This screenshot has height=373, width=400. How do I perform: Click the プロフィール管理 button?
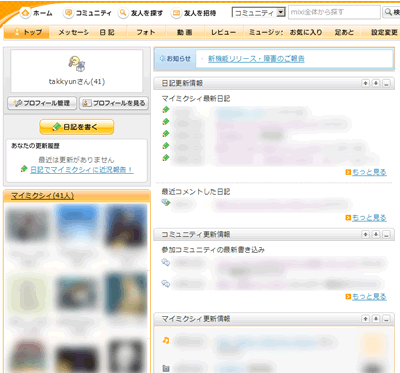click(42, 103)
